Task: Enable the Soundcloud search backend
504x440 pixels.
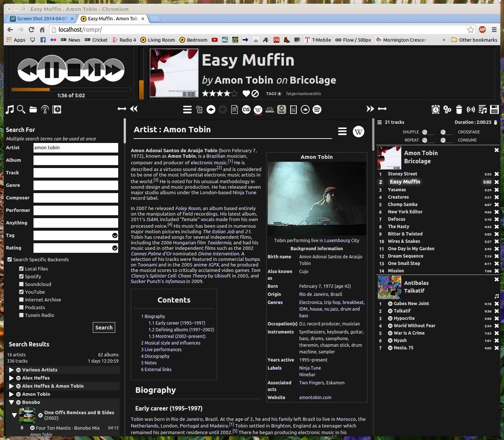Action: pos(21,284)
